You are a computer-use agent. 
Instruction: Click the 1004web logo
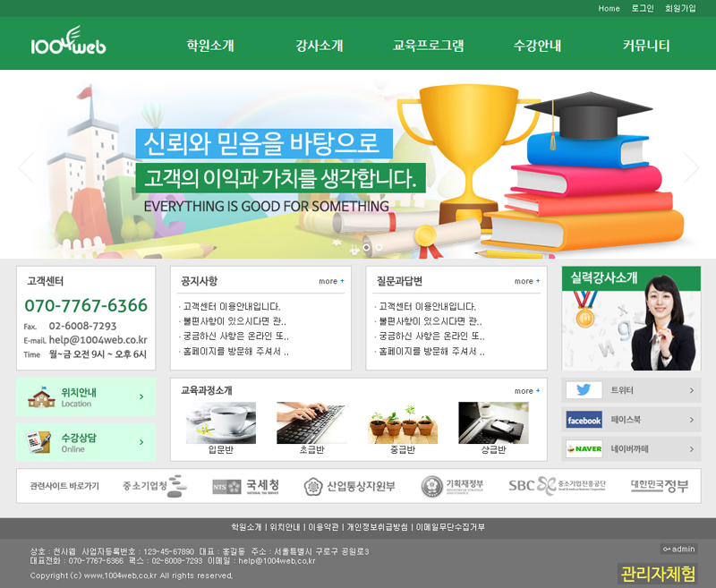tap(68, 43)
